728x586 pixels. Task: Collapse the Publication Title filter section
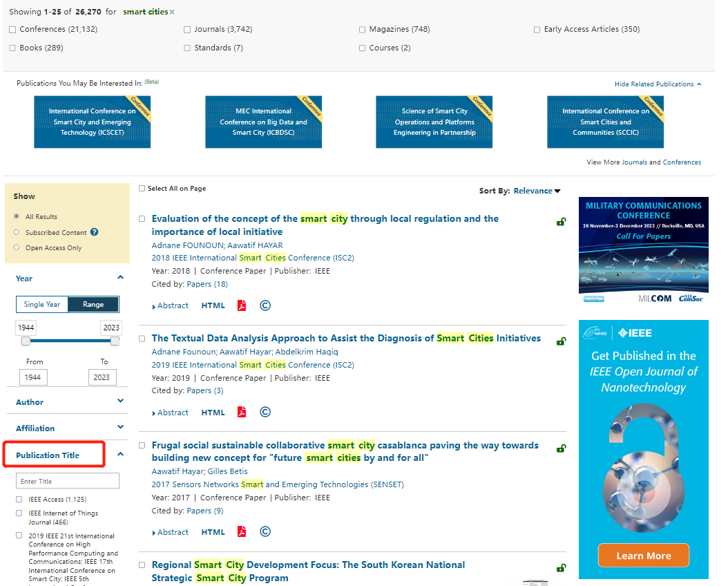(x=121, y=454)
